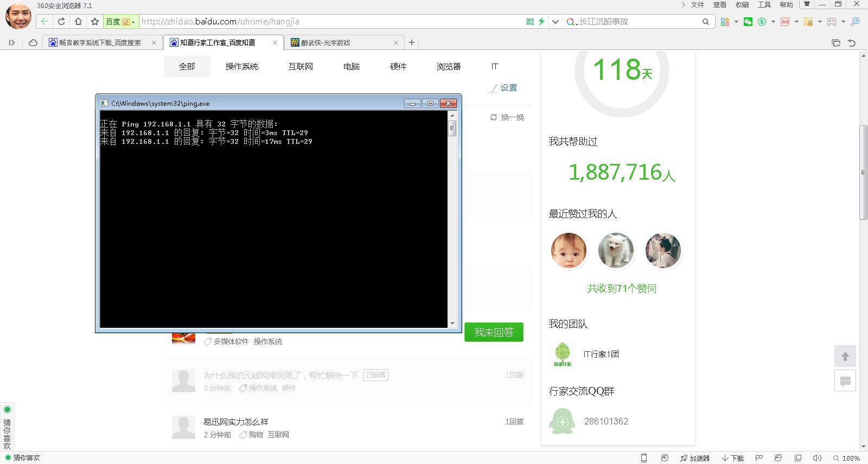Close the 知道行家工作室 tab
The image size is (868, 464).
click(275, 42)
